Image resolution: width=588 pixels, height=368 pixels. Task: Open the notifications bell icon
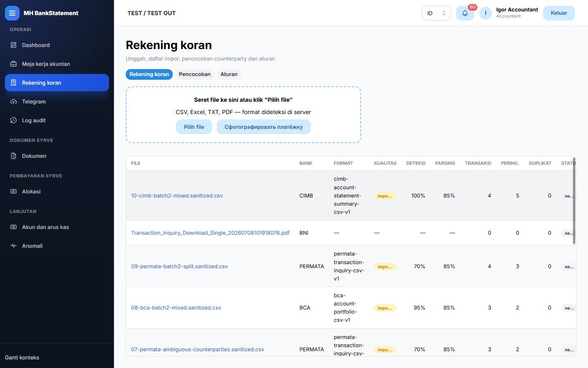coord(465,13)
